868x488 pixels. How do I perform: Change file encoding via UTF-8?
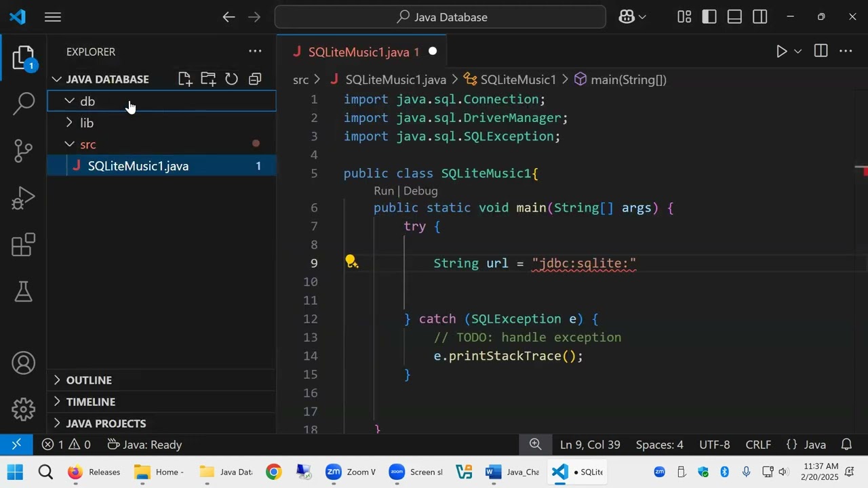tap(715, 445)
